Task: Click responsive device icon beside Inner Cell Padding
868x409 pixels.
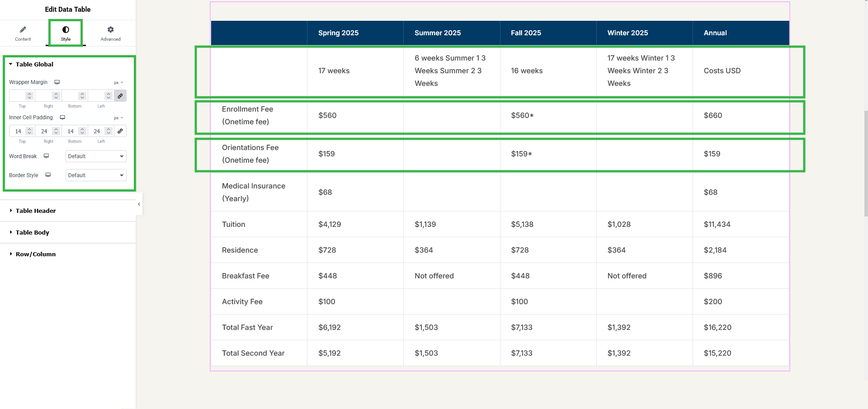Action: pos(62,118)
